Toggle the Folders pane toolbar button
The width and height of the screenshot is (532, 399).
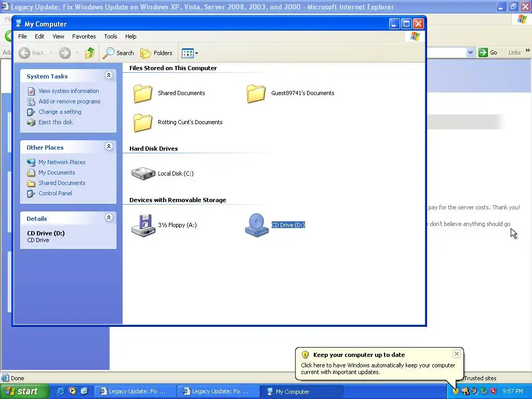pyautogui.click(x=156, y=53)
